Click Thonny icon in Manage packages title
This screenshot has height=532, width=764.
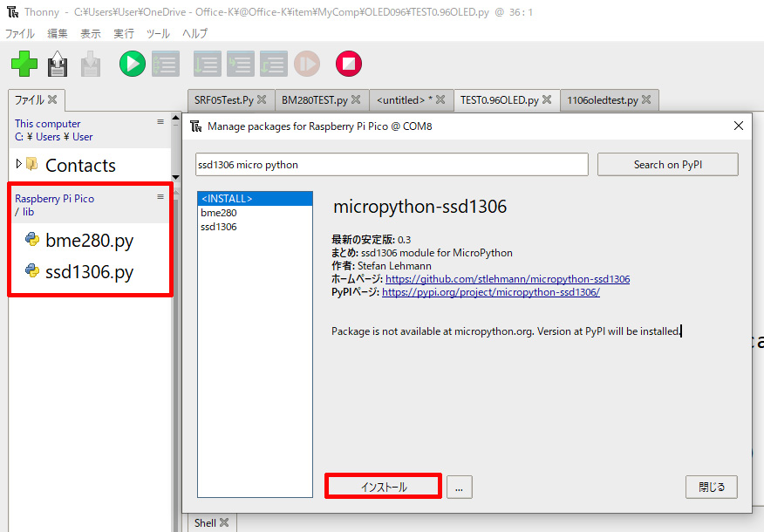click(196, 126)
